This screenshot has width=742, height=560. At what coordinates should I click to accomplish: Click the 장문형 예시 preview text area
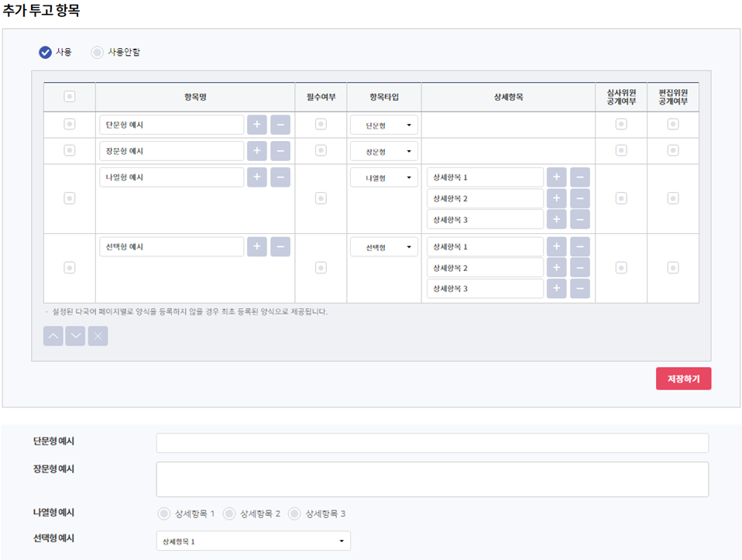(x=432, y=479)
